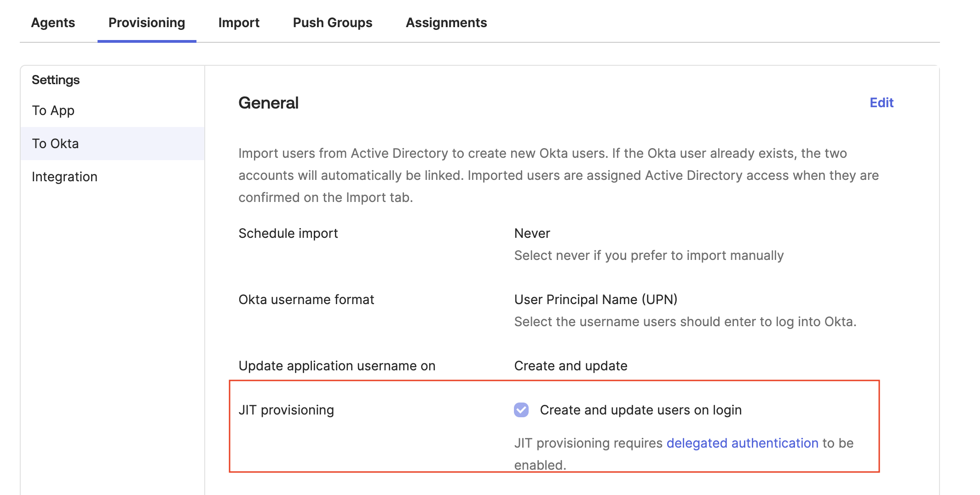
Task: Click the General section heading
Action: [x=268, y=103]
